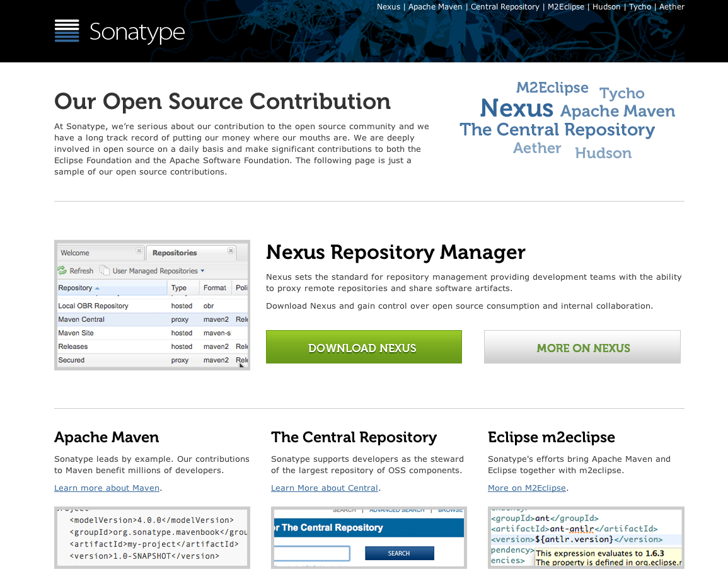The image size is (728, 584).
Task: Open Hudson in top navigation
Action: click(x=606, y=7)
